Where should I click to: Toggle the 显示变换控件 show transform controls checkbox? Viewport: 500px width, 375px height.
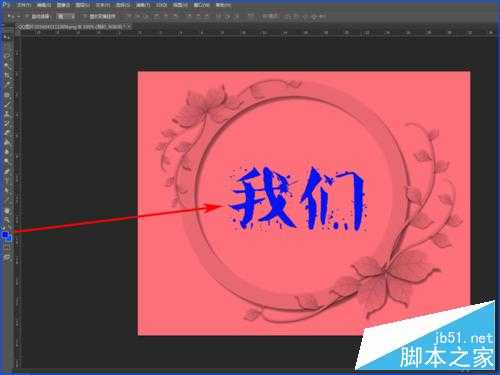click(85, 16)
